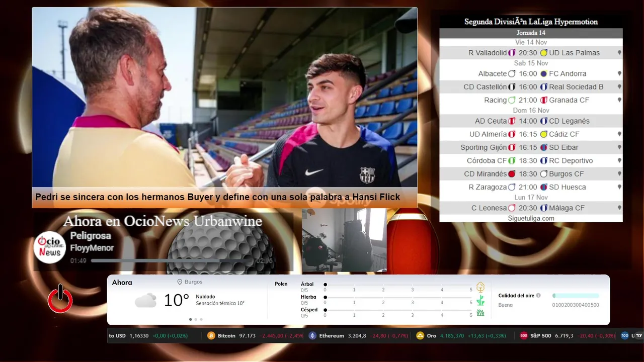The height and width of the screenshot is (362, 644).
Task: Click the Segunda División LaLiga Hypermotion title
Action: (531, 22)
